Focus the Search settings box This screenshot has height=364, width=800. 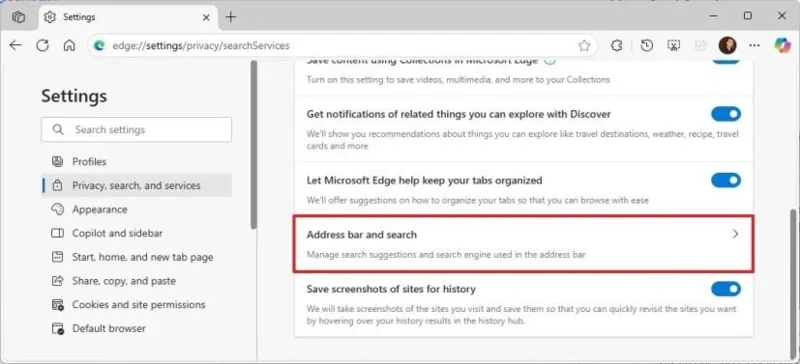tap(136, 130)
